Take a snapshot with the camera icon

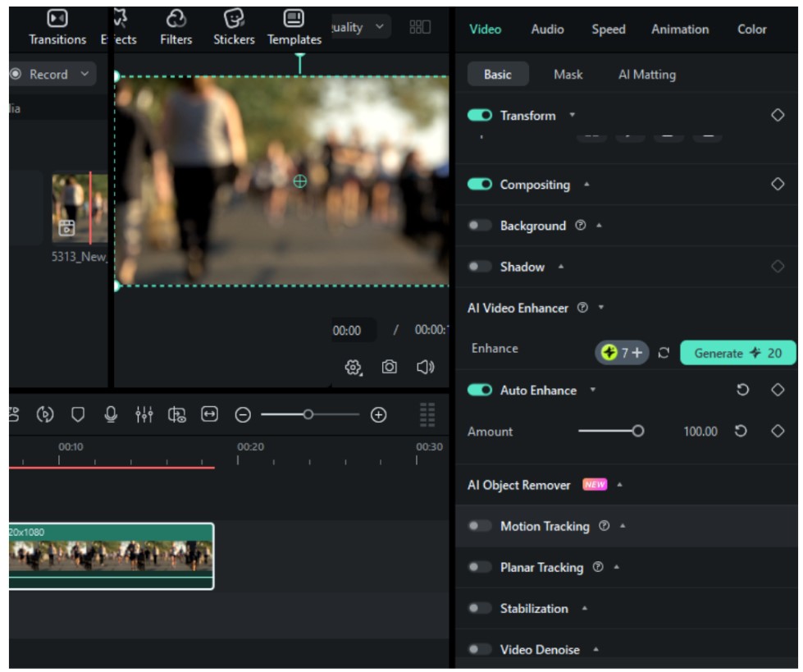pos(390,367)
